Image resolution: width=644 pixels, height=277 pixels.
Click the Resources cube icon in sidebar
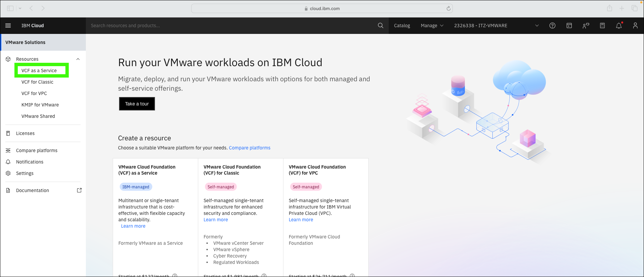pos(8,59)
